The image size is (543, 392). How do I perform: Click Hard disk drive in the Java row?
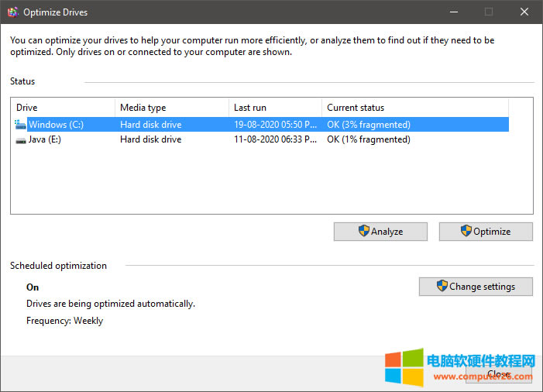[150, 139]
